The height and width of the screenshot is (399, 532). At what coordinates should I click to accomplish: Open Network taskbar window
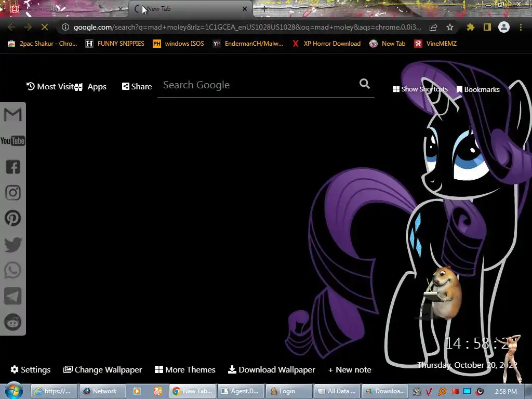pyautogui.click(x=102, y=391)
